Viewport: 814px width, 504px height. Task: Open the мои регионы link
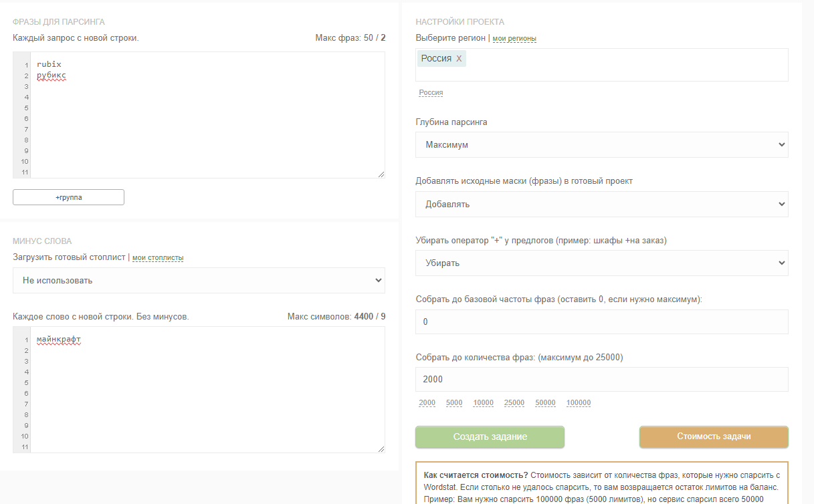[514, 39]
